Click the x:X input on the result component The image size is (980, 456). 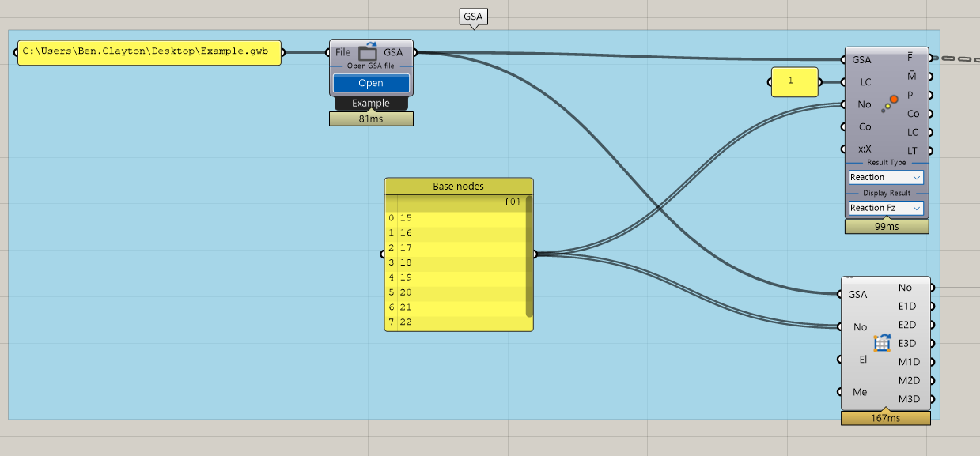click(865, 149)
